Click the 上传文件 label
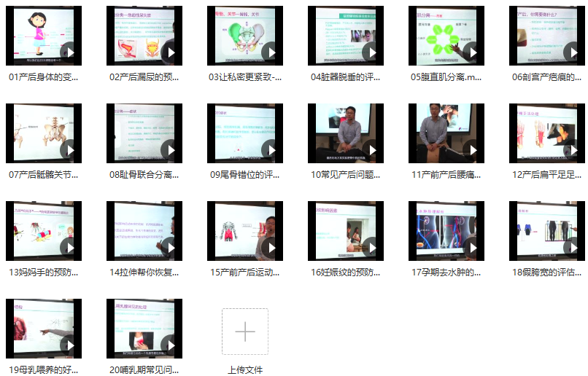 (245, 369)
